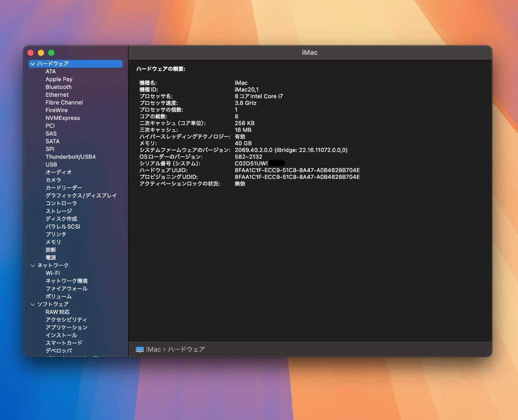
Task: Show パラレルSCSI details
Action: point(63,226)
